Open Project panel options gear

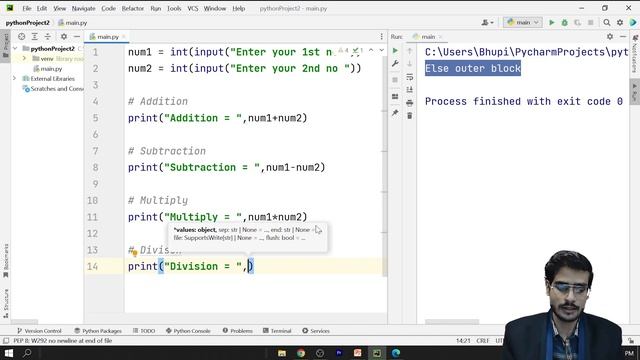[x=64, y=37]
